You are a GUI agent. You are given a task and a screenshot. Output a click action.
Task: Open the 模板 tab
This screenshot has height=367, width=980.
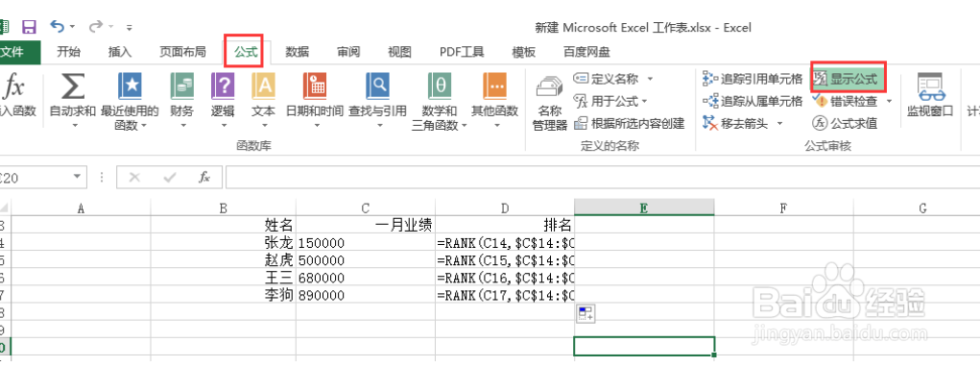point(524,53)
